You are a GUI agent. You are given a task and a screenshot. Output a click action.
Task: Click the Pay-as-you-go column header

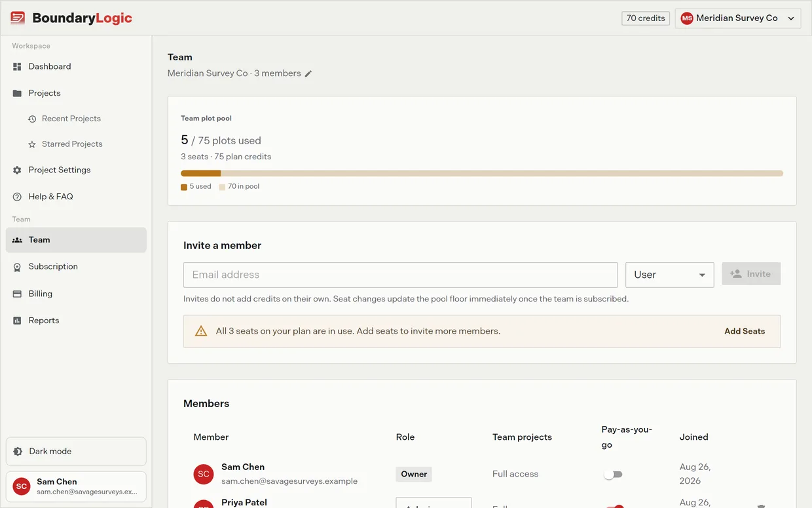pyautogui.click(x=627, y=437)
